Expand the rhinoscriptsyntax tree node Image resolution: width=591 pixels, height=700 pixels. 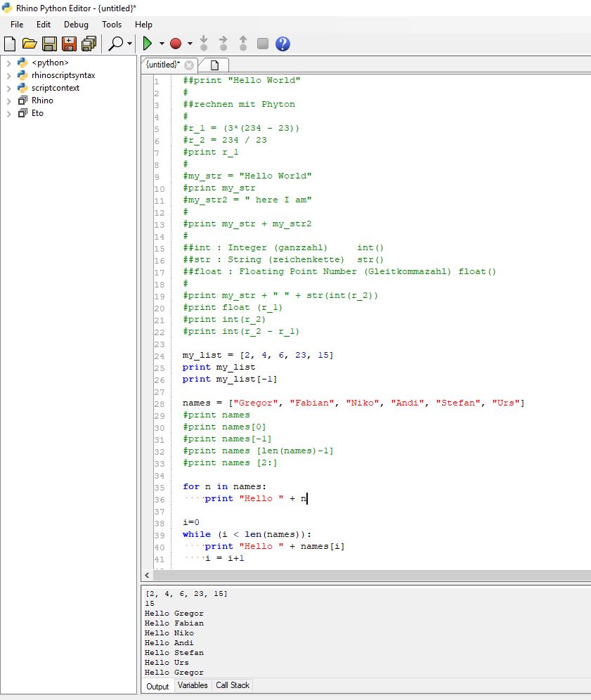(8, 75)
